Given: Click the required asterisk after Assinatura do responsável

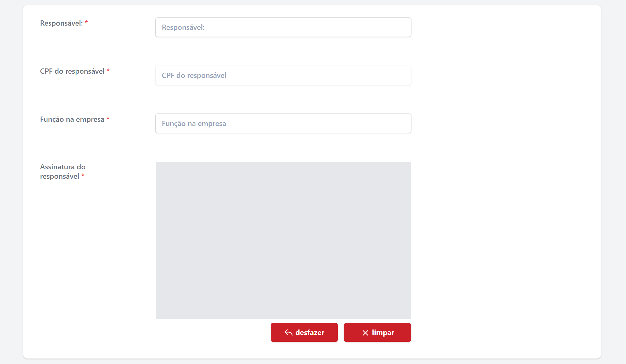Looking at the screenshot, I should coord(83,176).
